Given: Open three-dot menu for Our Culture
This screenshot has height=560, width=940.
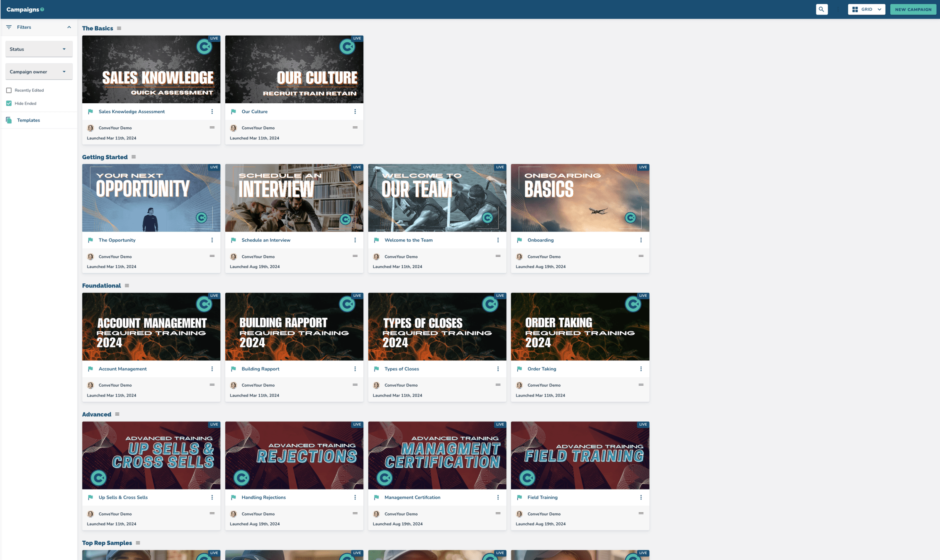Looking at the screenshot, I should point(355,112).
